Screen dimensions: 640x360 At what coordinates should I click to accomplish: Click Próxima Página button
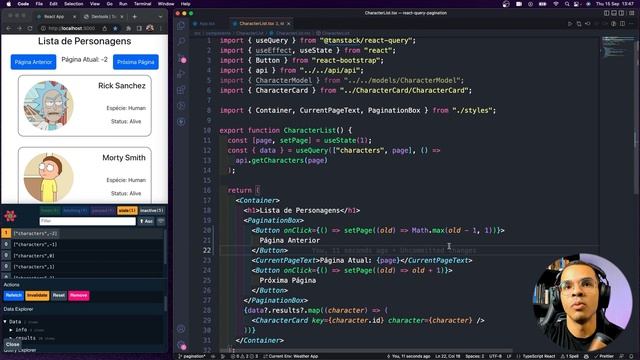click(136, 62)
